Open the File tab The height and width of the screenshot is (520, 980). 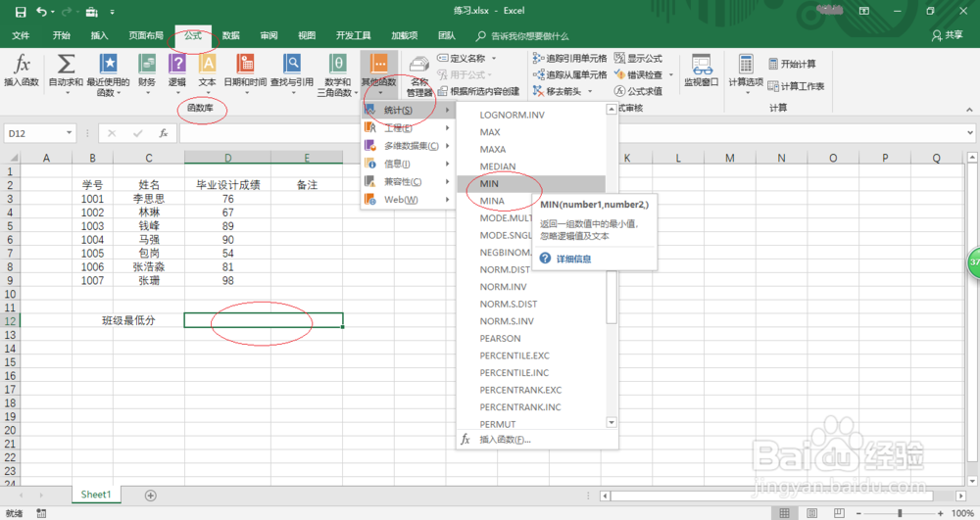coord(22,35)
